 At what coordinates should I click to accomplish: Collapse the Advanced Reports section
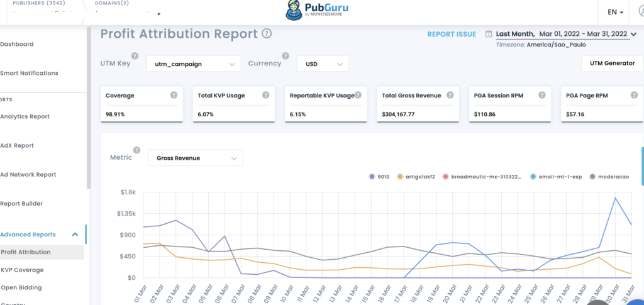click(75, 235)
